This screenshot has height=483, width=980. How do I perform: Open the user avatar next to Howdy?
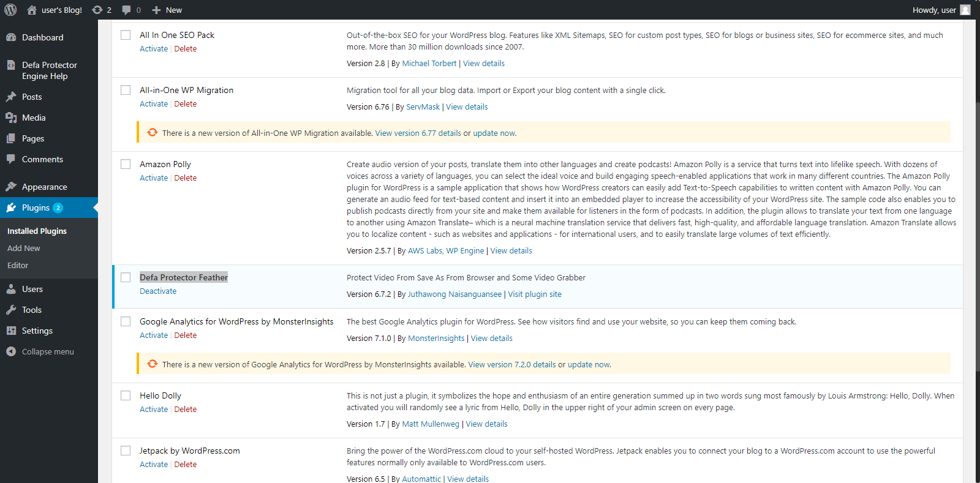965,10
